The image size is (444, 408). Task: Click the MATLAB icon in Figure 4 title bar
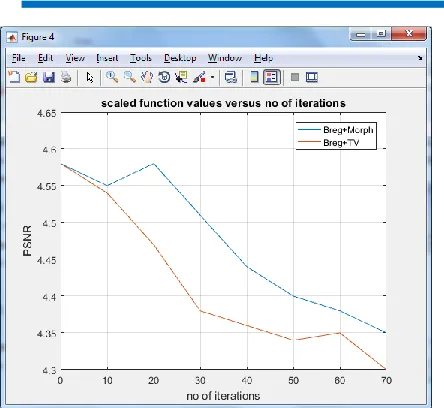(12, 37)
